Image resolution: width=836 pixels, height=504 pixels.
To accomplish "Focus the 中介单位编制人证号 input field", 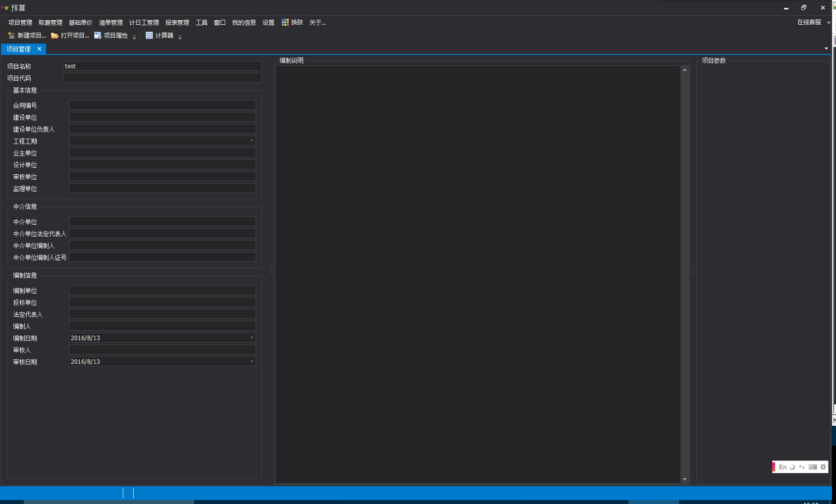I will click(162, 257).
